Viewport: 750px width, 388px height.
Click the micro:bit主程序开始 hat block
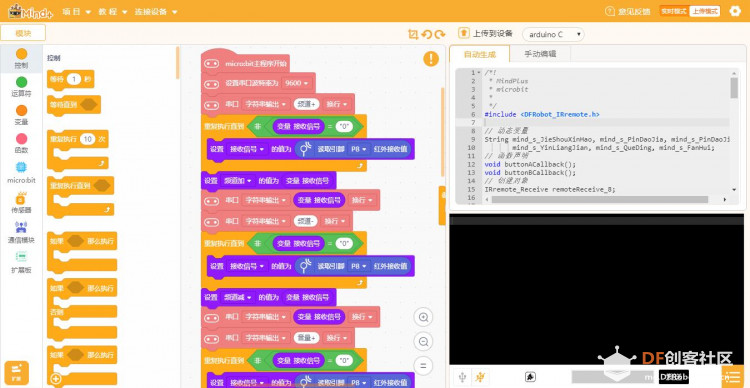pos(246,61)
